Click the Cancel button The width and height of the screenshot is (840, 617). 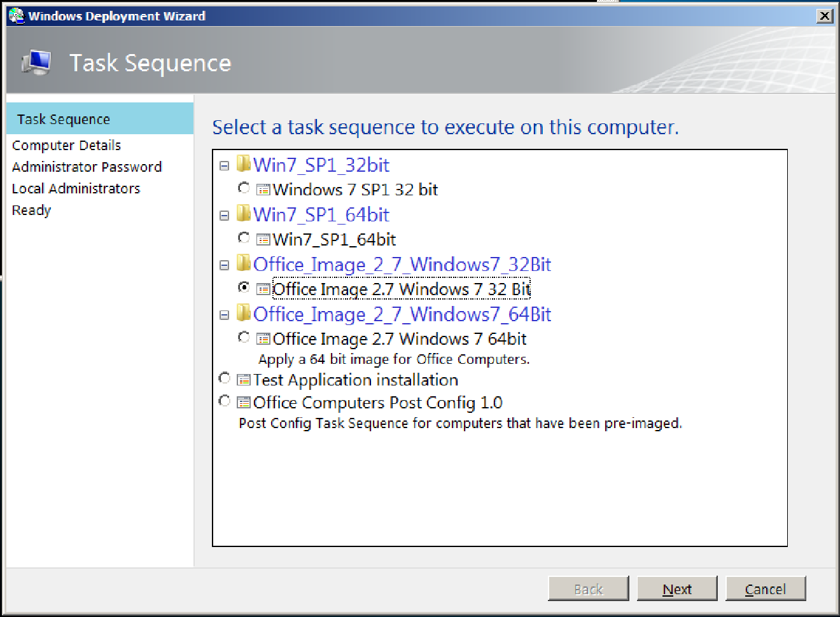(766, 588)
